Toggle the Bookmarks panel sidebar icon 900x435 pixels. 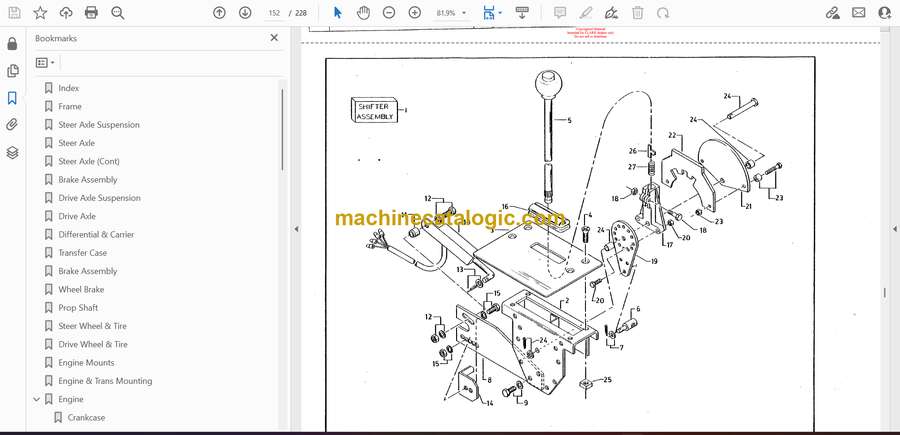12,98
